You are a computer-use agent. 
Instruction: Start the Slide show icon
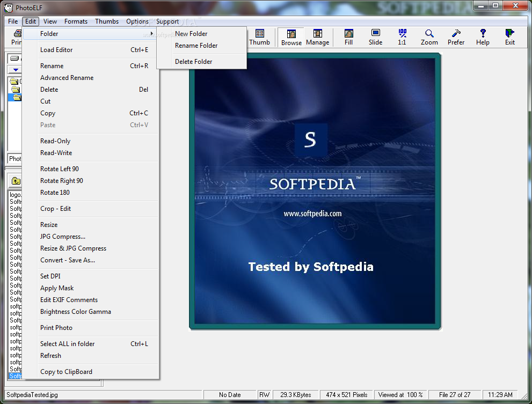point(375,37)
